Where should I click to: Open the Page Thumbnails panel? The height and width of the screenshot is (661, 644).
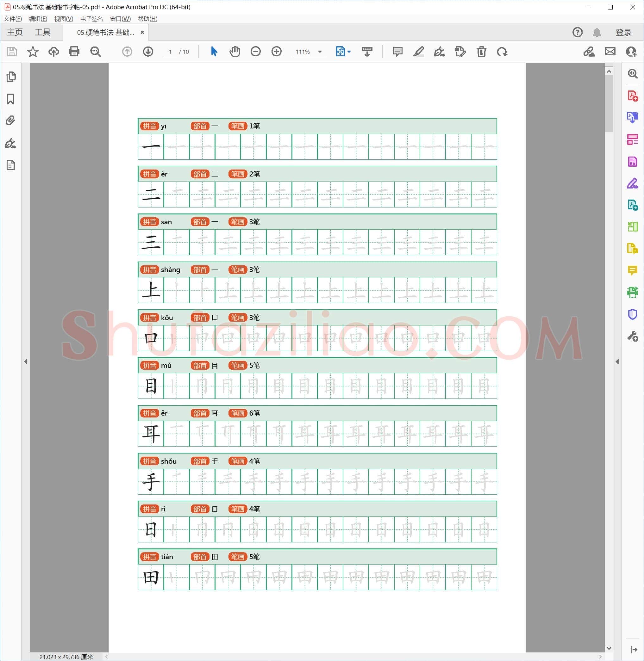(x=11, y=77)
